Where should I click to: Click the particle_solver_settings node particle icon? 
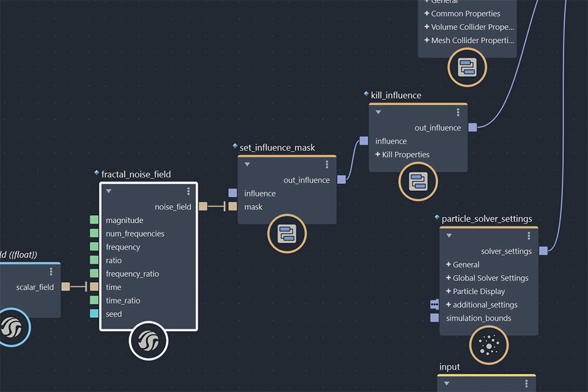(489, 345)
